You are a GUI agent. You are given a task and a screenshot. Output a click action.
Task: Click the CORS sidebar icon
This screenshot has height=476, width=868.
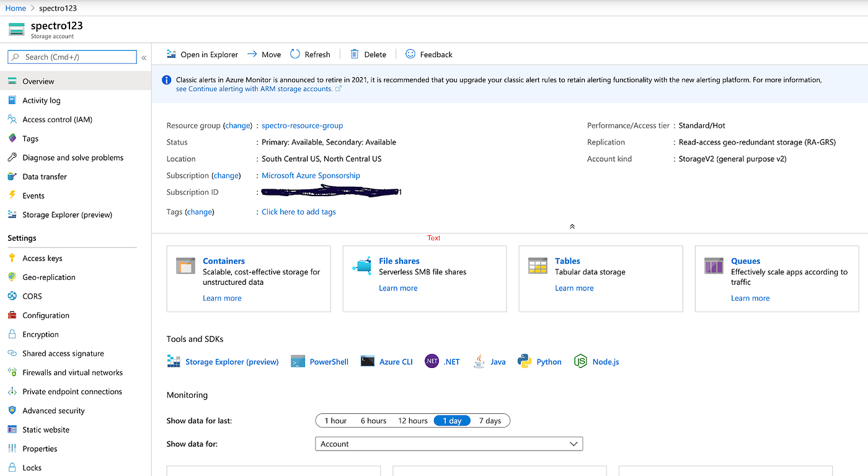(x=12, y=296)
